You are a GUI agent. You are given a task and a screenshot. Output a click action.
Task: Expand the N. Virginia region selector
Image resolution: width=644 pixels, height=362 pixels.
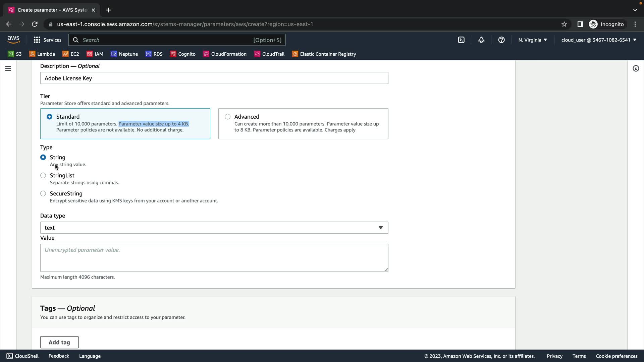pyautogui.click(x=532, y=40)
